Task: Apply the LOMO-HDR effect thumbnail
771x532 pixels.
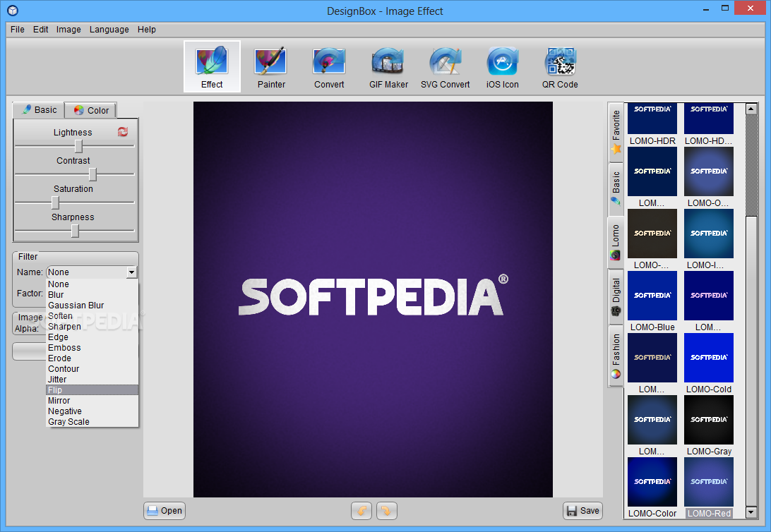Action: click(x=652, y=119)
